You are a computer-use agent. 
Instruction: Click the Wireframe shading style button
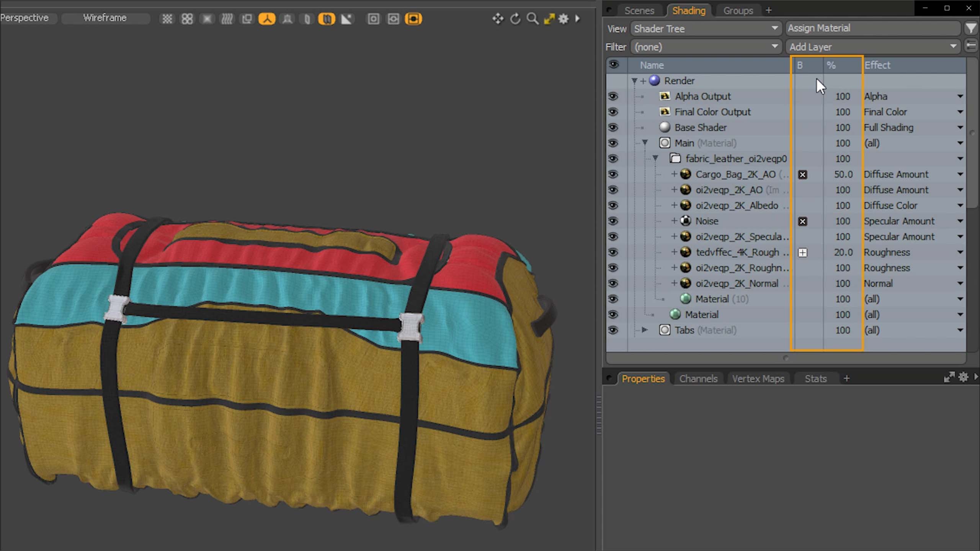[x=105, y=18]
